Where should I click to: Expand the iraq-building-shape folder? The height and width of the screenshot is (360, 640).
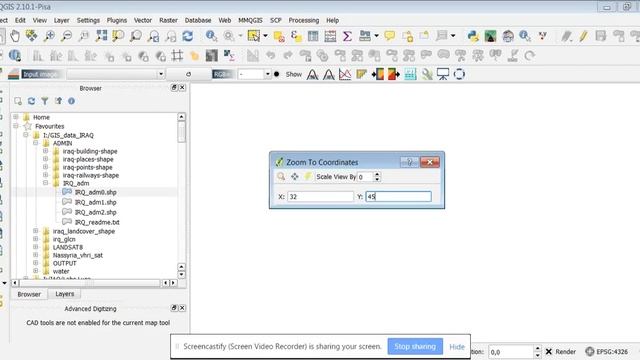pyautogui.click(x=46, y=151)
